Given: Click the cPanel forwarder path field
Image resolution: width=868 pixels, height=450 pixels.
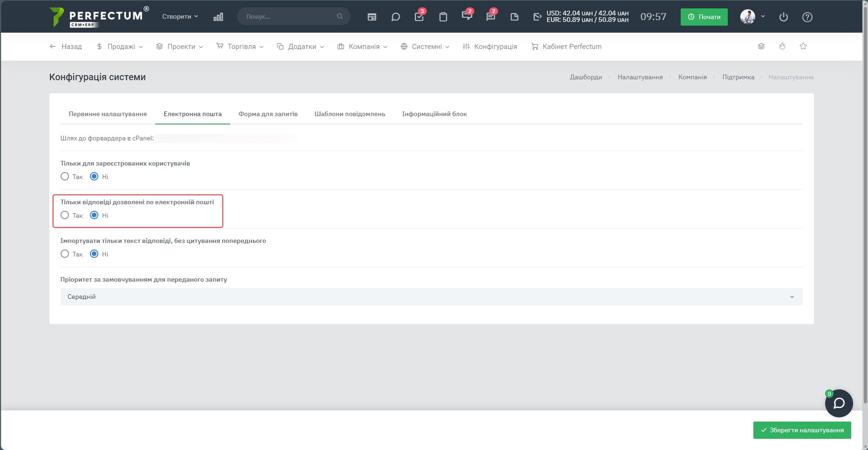Looking at the screenshot, I should [x=226, y=138].
